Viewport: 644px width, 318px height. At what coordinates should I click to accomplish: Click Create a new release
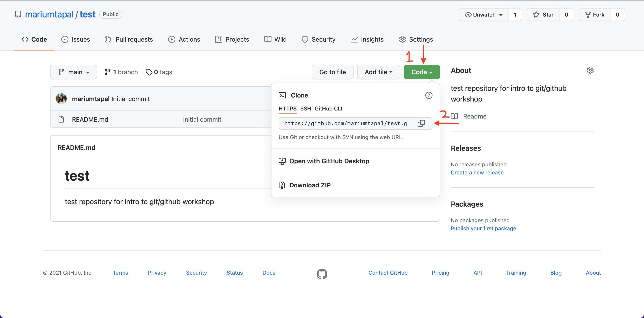pyautogui.click(x=477, y=172)
